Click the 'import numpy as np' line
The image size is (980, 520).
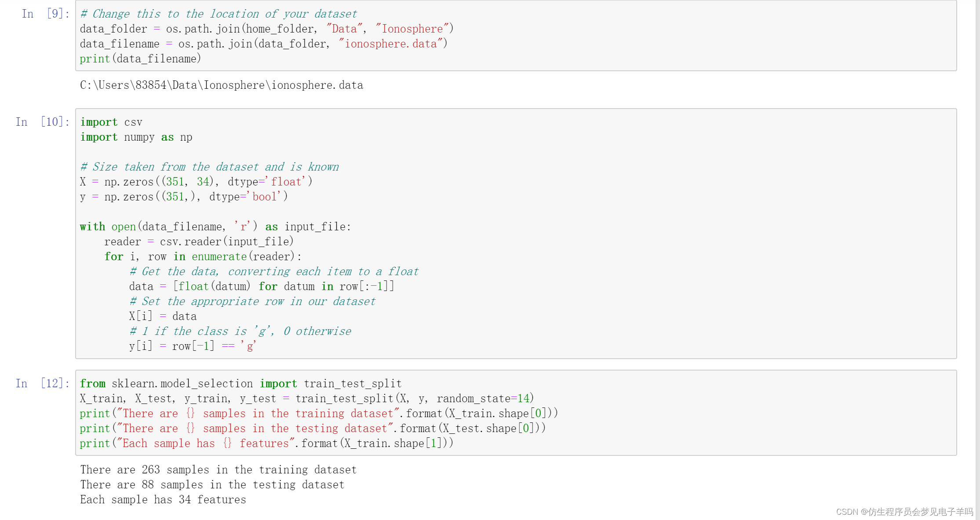[136, 137]
